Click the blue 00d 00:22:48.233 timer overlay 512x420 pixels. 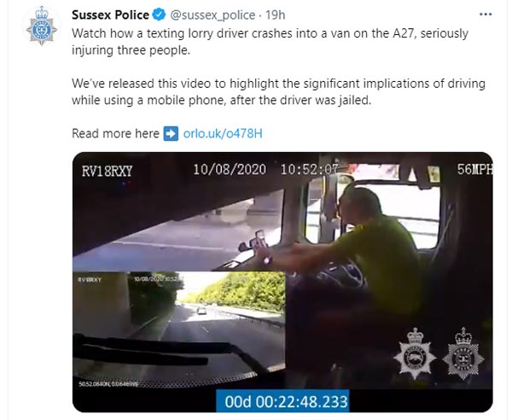pos(282,400)
